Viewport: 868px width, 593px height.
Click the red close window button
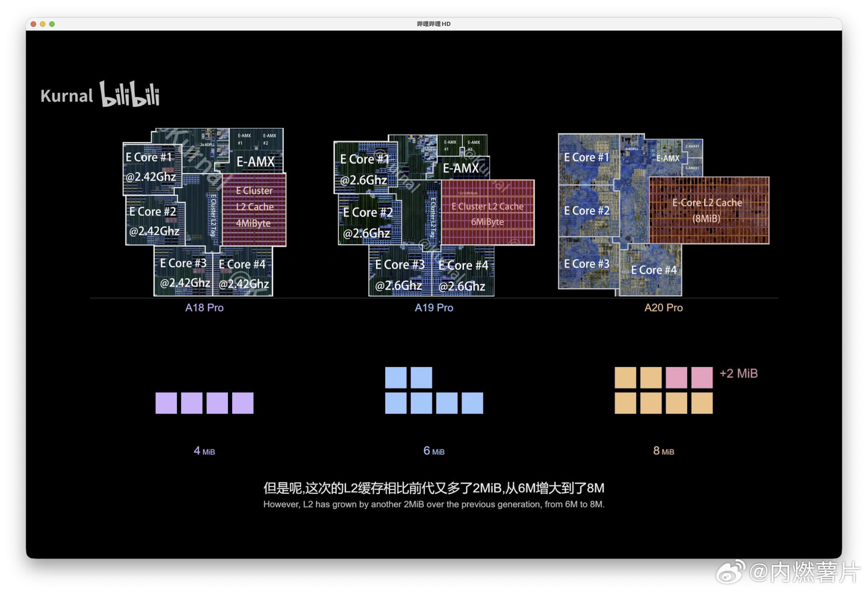33,24
